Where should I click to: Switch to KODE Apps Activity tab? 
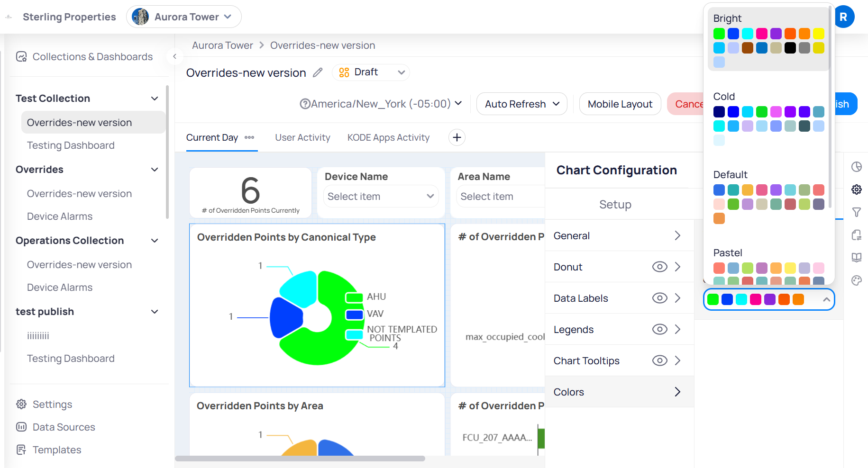coord(388,137)
